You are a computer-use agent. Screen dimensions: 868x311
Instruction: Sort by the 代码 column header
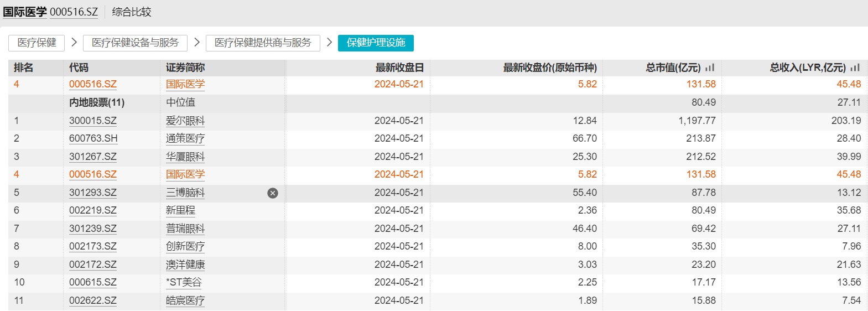click(x=79, y=68)
